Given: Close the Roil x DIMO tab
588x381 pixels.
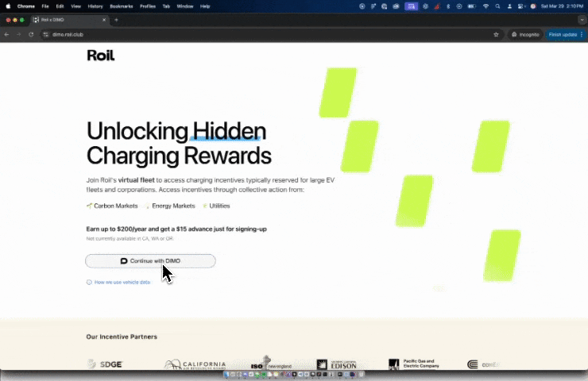Looking at the screenshot, I should click(x=104, y=20).
